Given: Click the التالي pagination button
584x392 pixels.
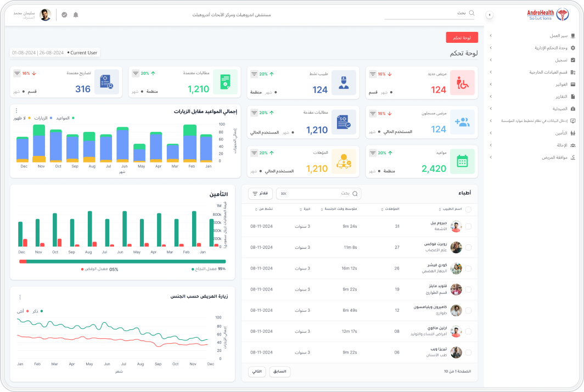Looking at the screenshot, I should [x=257, y=372].
